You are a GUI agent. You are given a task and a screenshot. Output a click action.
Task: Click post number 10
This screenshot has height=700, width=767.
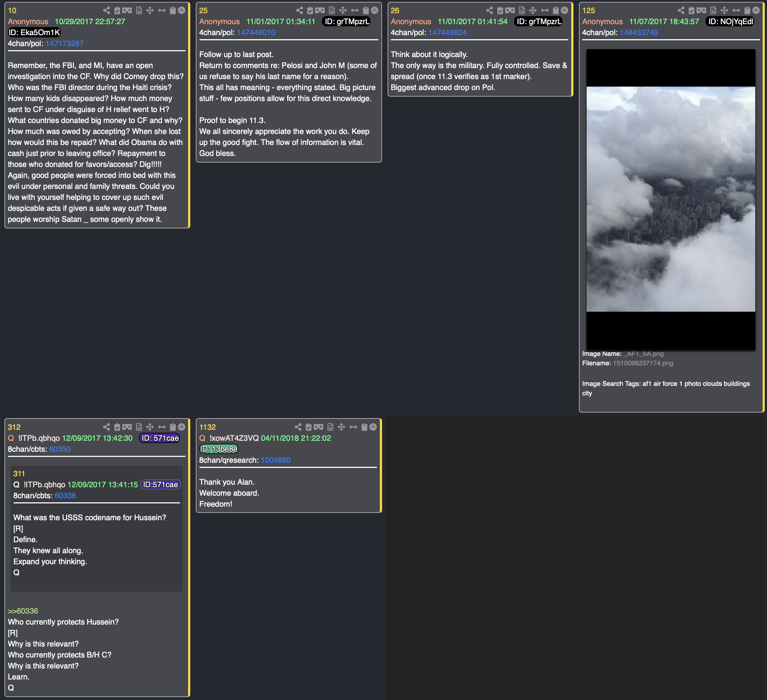(12, 11)
